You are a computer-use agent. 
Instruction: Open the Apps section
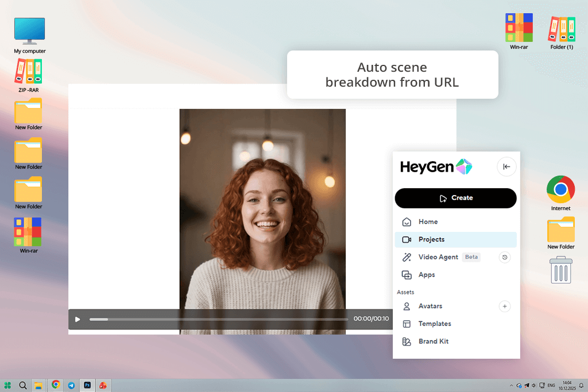pyautogui.click(x=455, y=275)
